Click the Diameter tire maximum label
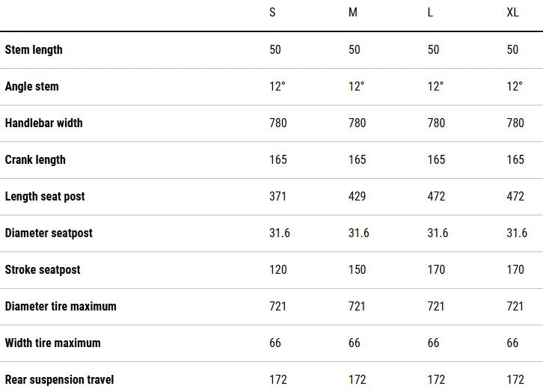The image size is (543, 392). click(61, 307)
